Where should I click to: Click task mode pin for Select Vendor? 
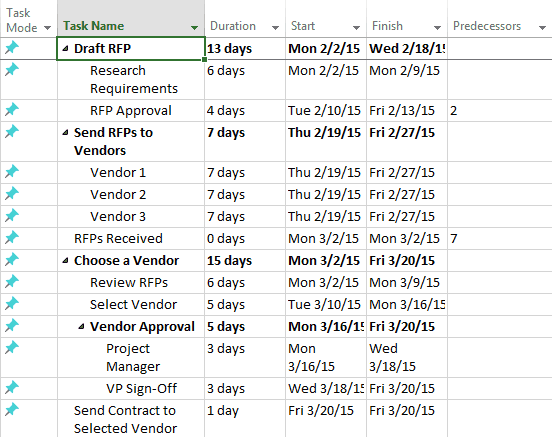click(12, 303)
